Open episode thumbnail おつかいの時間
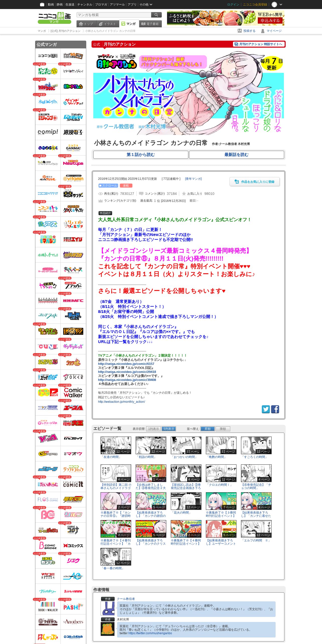 (x=186, y=445)
